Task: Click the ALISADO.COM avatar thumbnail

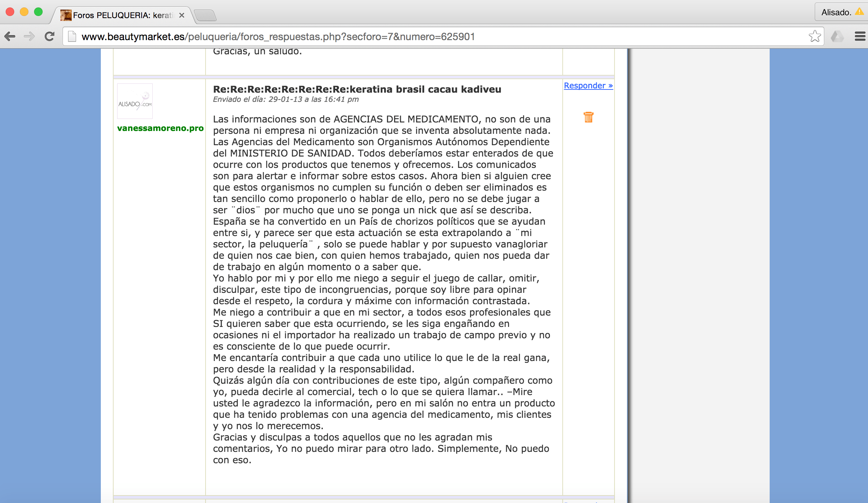Action: click(135, 101)
